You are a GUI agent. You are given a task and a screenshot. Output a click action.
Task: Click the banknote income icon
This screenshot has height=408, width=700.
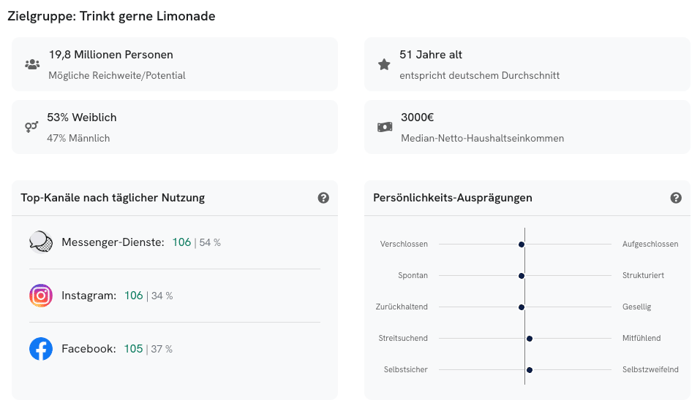pos(385,127)
